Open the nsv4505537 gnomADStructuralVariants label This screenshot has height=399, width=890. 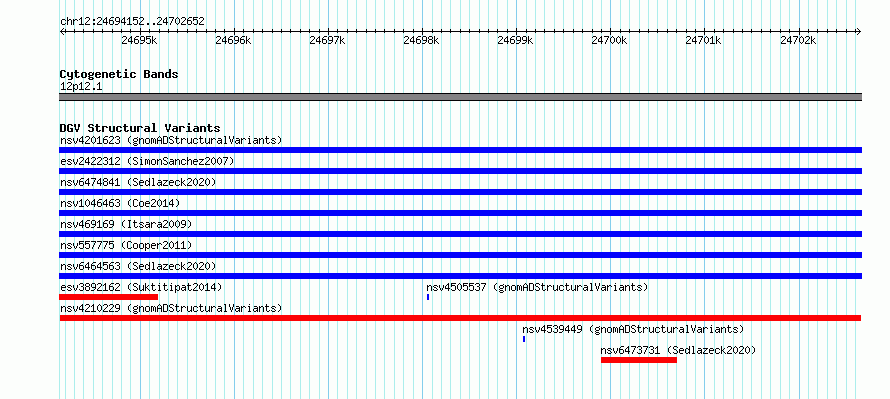click(537, 287)
